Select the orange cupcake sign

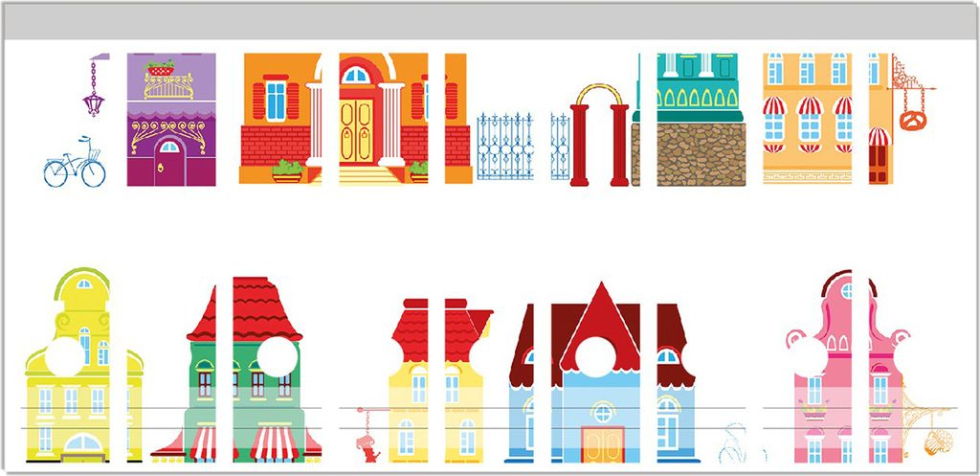(938, 441)
